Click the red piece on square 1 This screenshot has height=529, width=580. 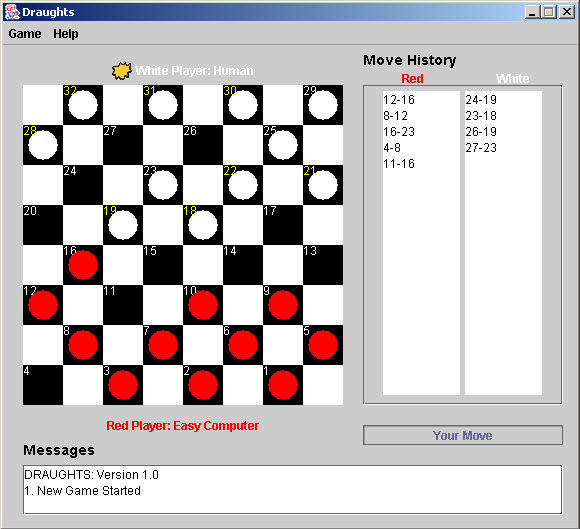pyautogui.click(x=283, y=385)
